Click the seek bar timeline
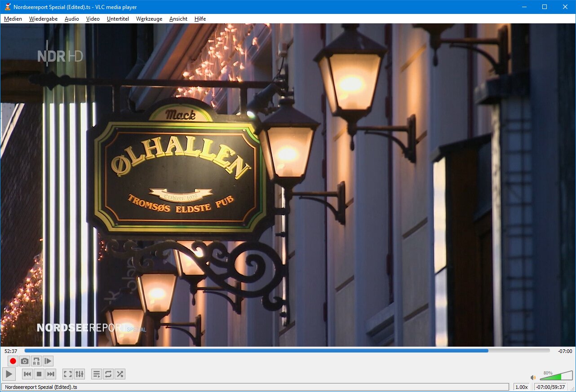This screenshot has height=392, width=576. click(x=287, y=351)
